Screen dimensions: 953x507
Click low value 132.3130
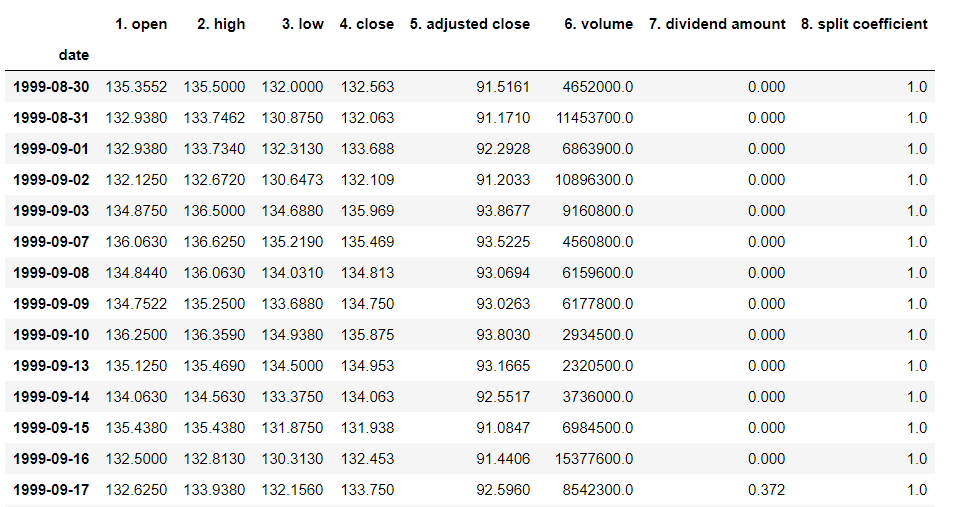click(292, 149)
